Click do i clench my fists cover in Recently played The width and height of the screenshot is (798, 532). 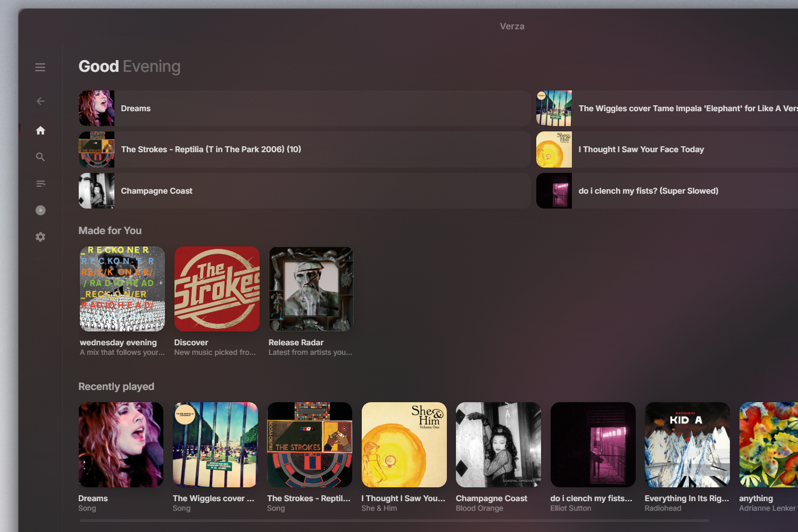[593, 445]
